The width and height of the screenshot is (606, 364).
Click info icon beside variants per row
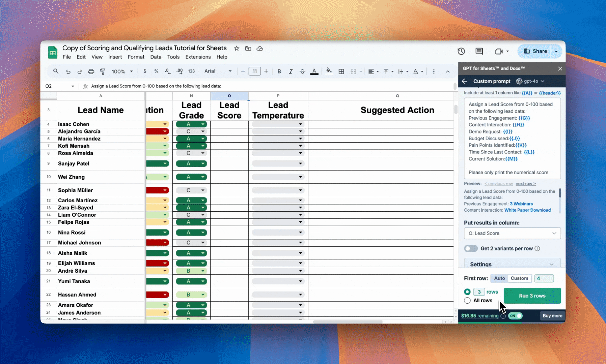[538, 248]
